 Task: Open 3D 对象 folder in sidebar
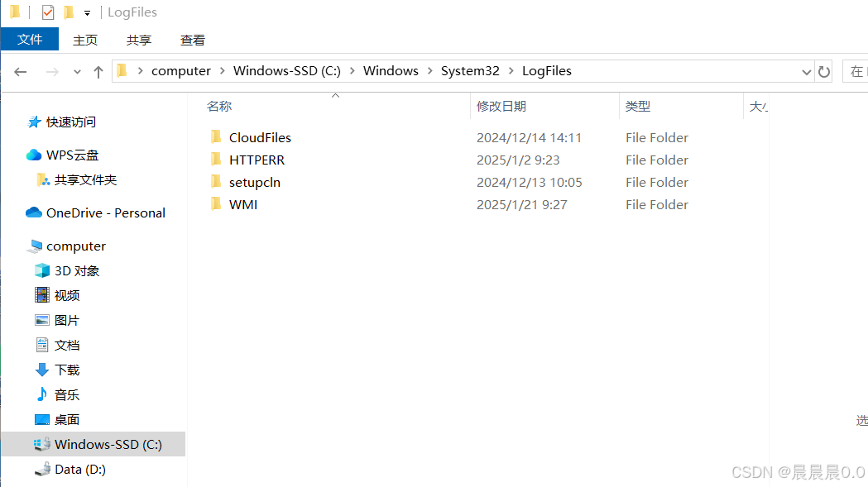point(76,271)
